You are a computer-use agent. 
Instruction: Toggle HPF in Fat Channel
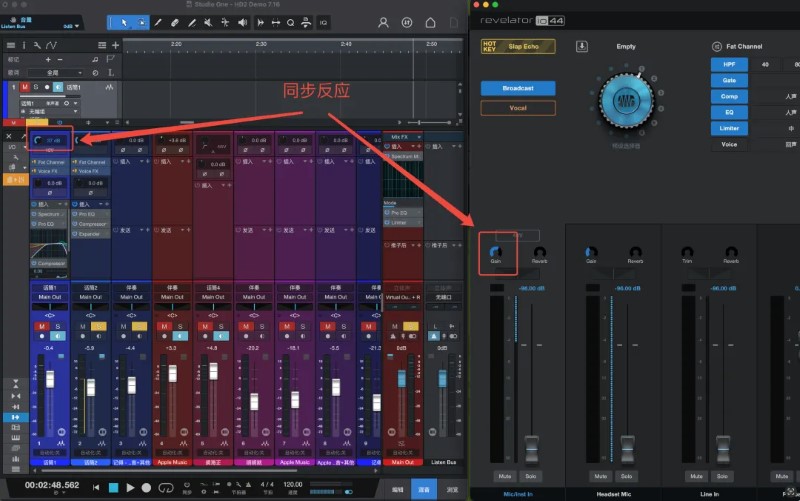(729, 64)
